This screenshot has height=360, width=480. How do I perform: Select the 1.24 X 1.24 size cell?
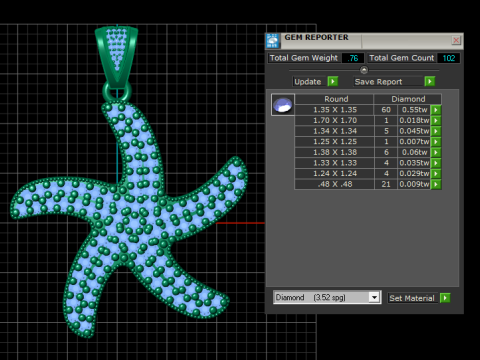tap(334, 174)
